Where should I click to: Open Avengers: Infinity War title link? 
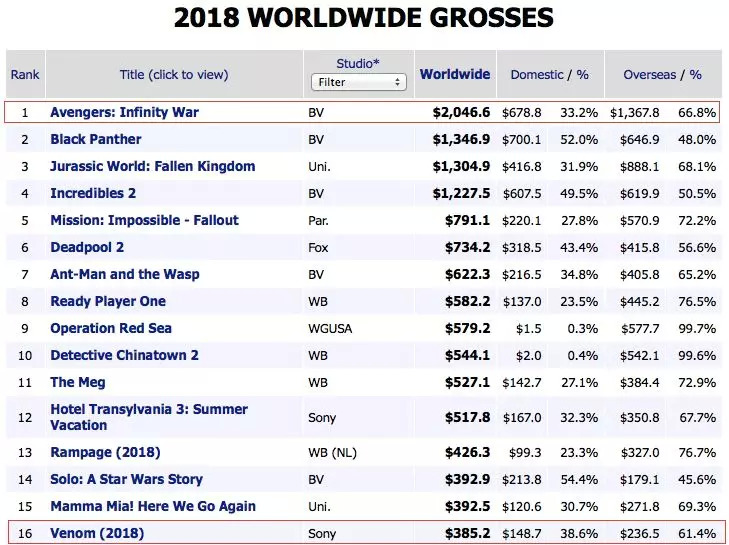coord(124,112)
